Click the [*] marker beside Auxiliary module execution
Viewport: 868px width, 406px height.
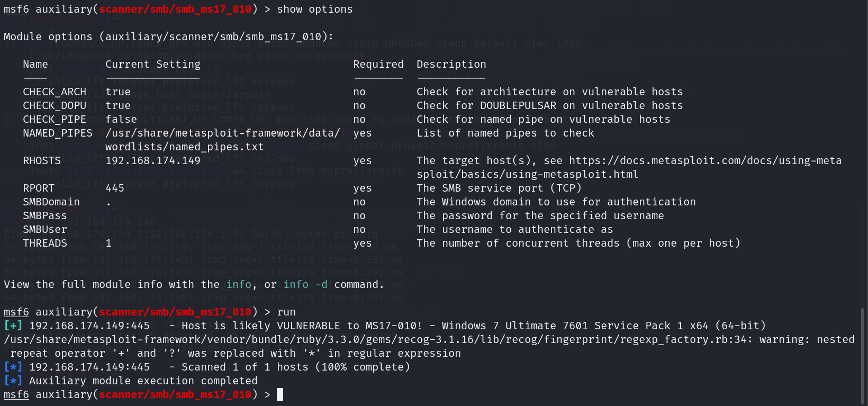(x=13, y=381)
